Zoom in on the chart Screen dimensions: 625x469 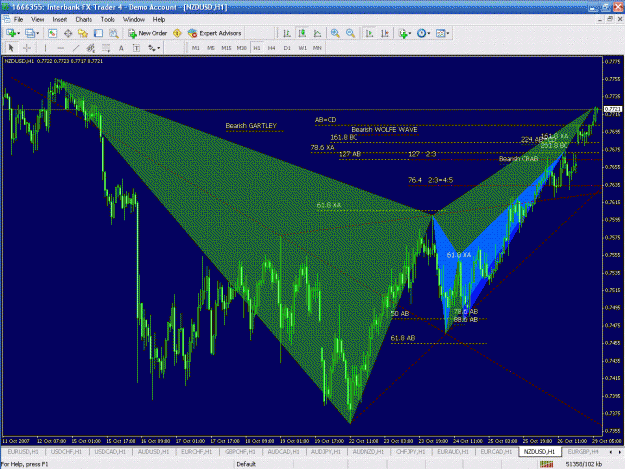[x=335, y=33]
